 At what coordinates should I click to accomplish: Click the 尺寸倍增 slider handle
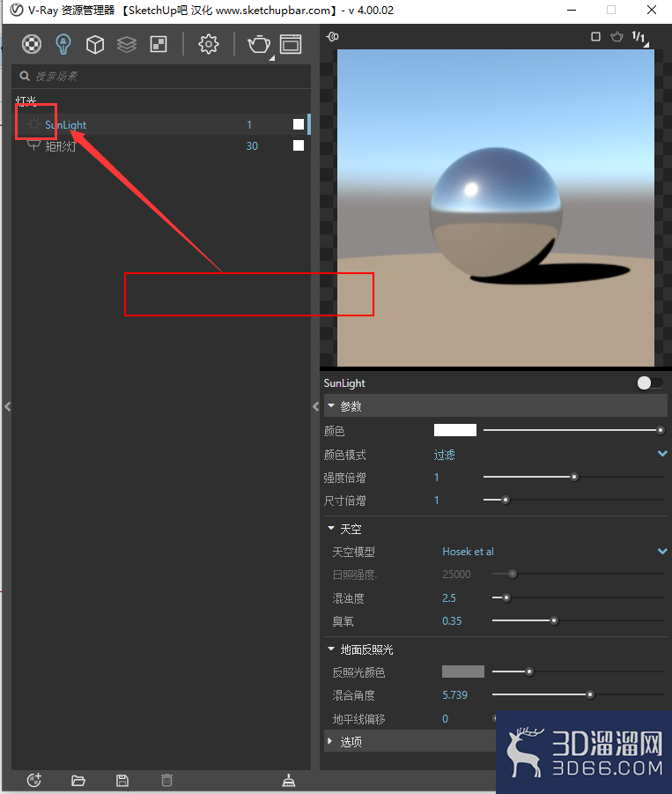click(x=505, y=500)
